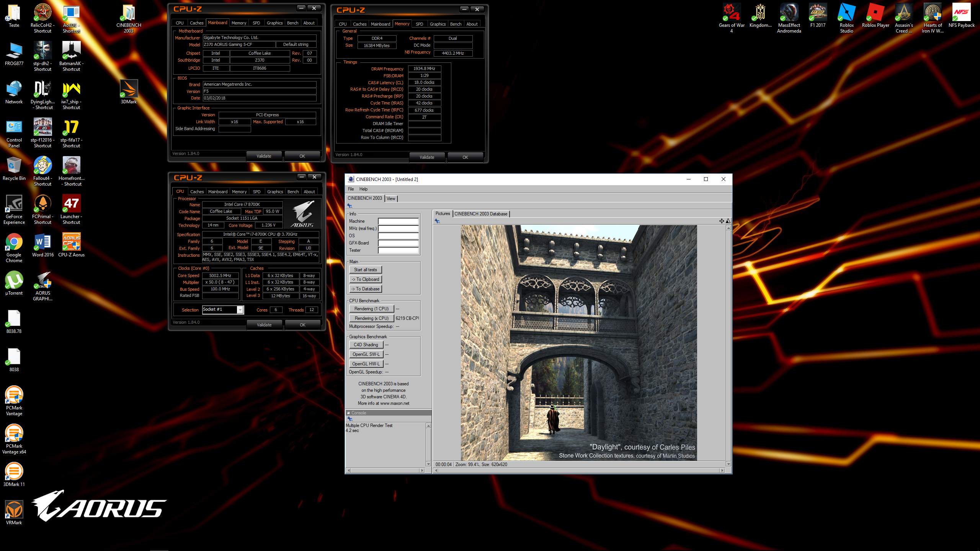Launch Gears of War 4 icon
The height and width of the screenshot is (551, 980).
pyautogui.click(x=732, y=18)
